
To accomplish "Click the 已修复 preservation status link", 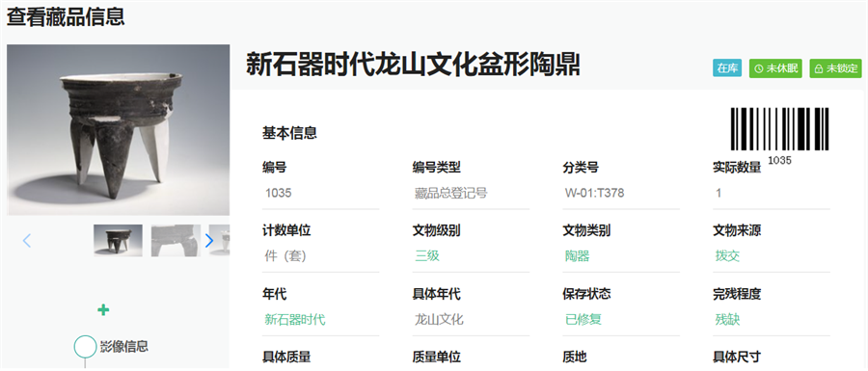I will pos(583,320).
